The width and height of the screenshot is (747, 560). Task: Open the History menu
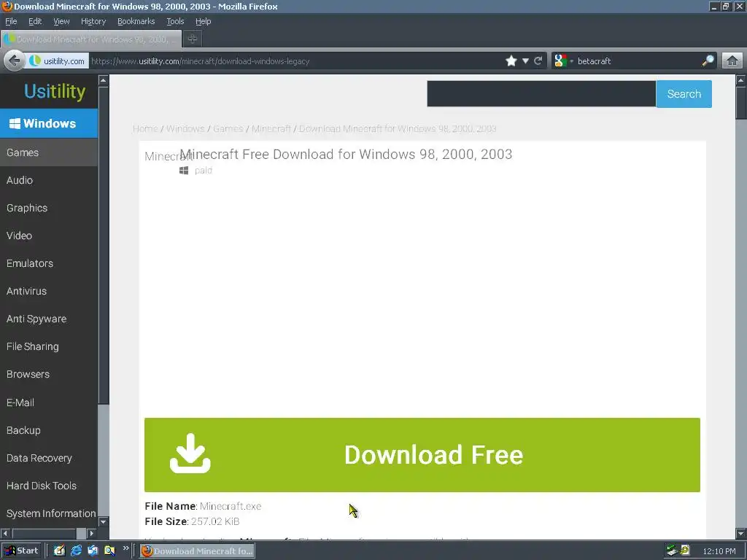pyautogui.click(x=93, y=21)
